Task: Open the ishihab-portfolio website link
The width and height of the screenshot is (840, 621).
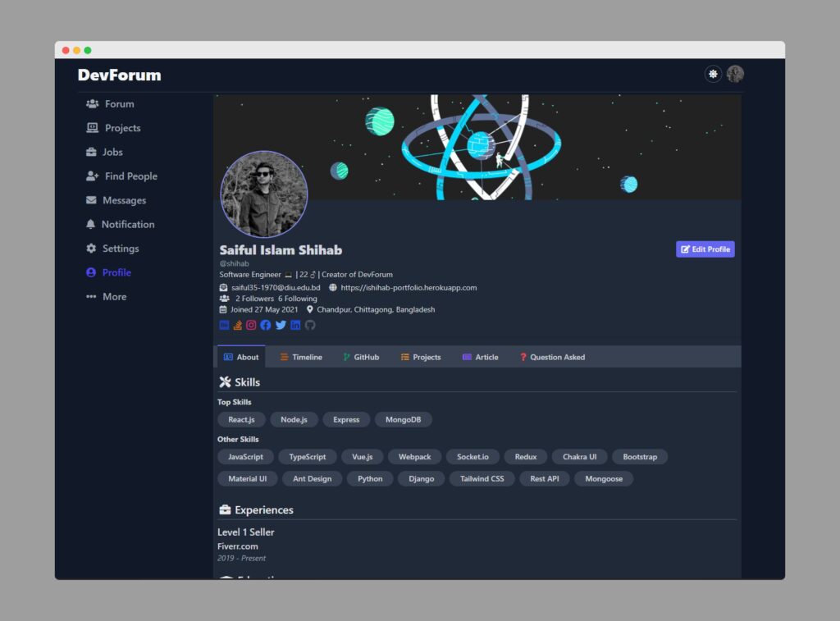Action: point(409,288)
